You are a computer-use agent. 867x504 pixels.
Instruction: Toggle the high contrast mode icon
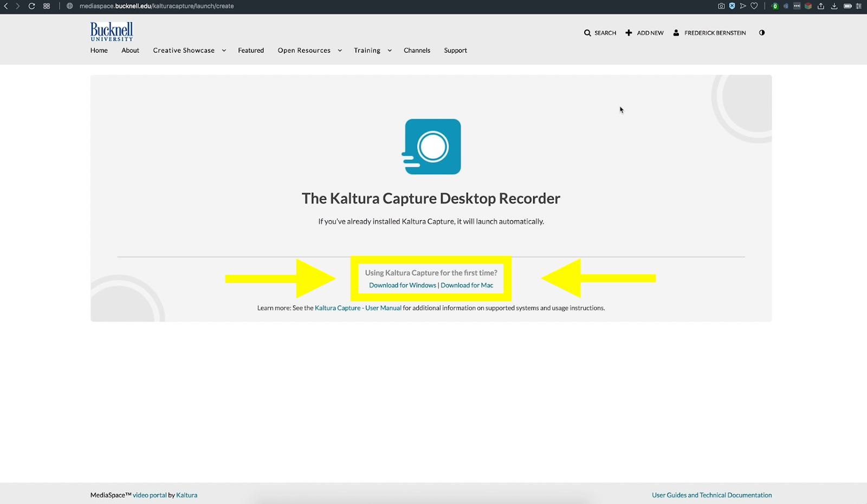coord(762,32)
